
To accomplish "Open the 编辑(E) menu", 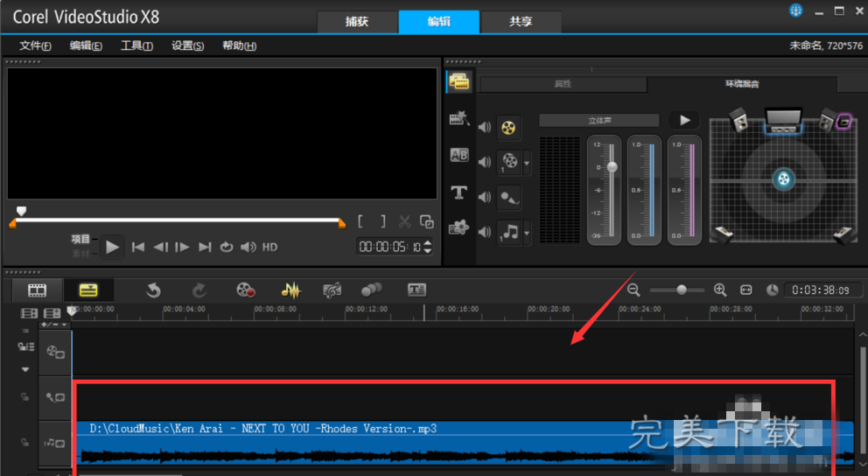I will coord(86,46).
